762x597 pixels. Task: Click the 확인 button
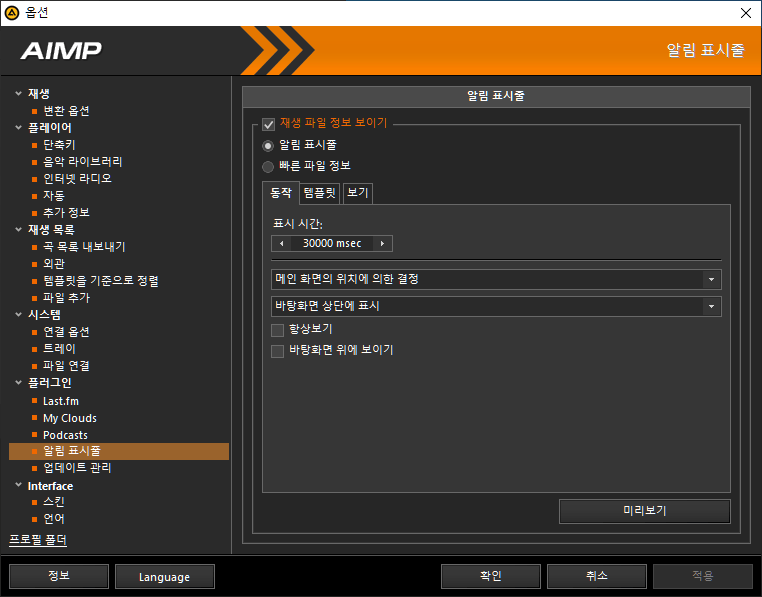491,576
